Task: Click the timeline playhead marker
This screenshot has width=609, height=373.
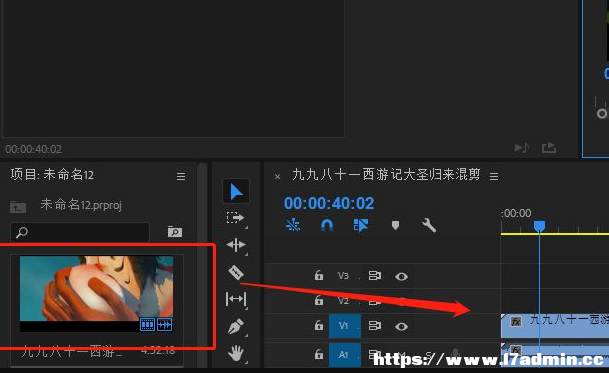Action: coord(539,226)
